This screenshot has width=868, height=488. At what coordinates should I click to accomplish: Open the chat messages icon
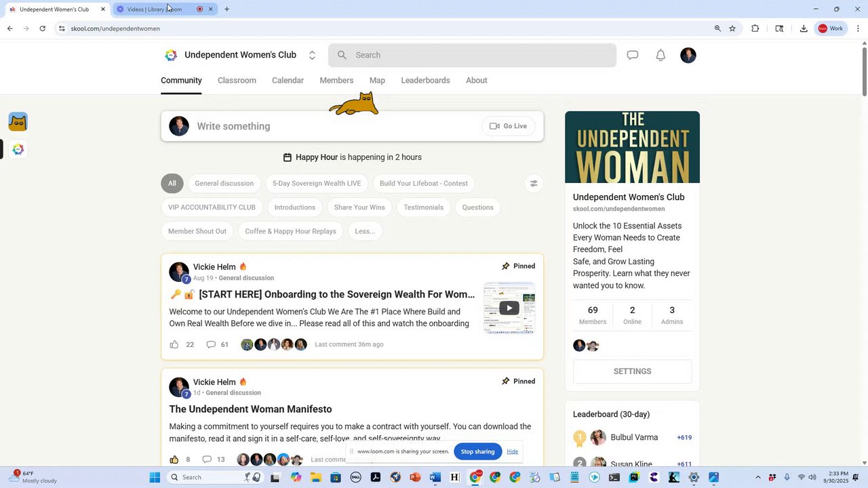tap(633, 55)
